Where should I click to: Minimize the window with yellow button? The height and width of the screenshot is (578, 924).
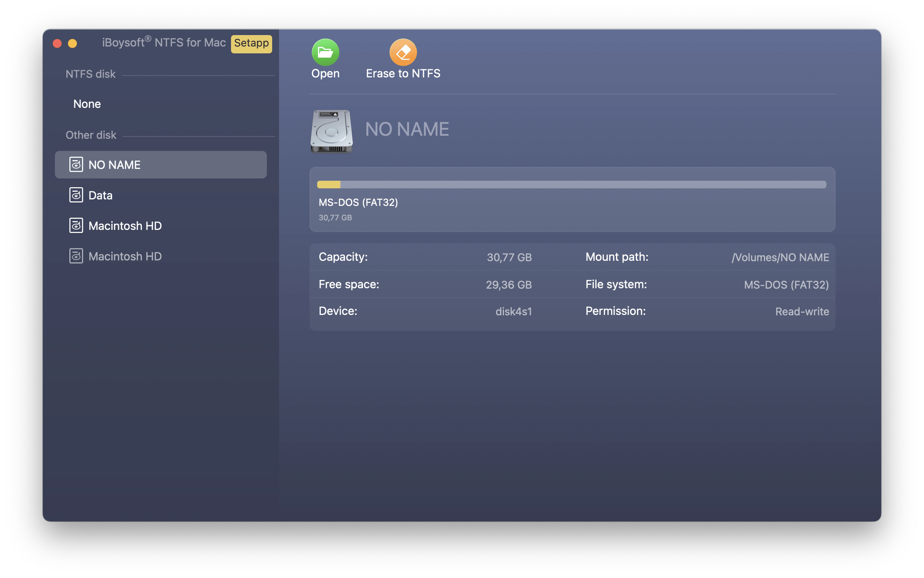tap(72, 43)
